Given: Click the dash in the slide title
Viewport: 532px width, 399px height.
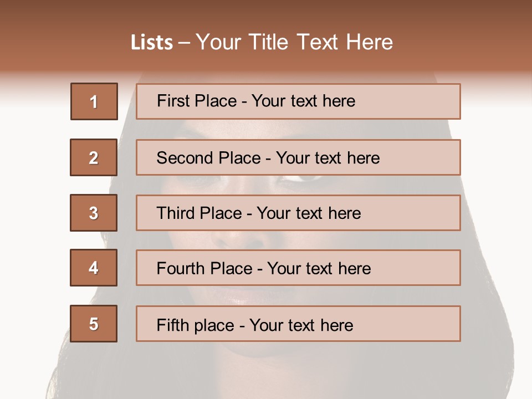Looking at the screenshot, I should pos(184,43).
